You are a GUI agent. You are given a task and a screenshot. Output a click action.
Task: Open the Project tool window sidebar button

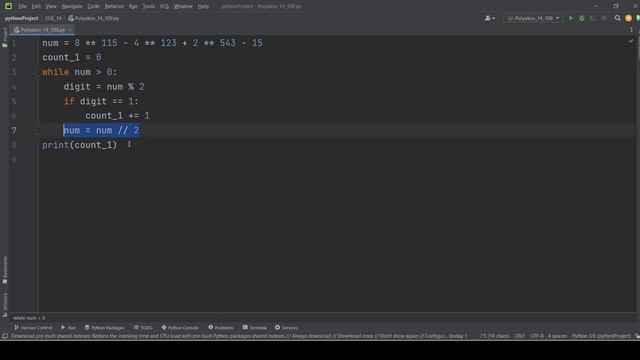click(4, 38)
